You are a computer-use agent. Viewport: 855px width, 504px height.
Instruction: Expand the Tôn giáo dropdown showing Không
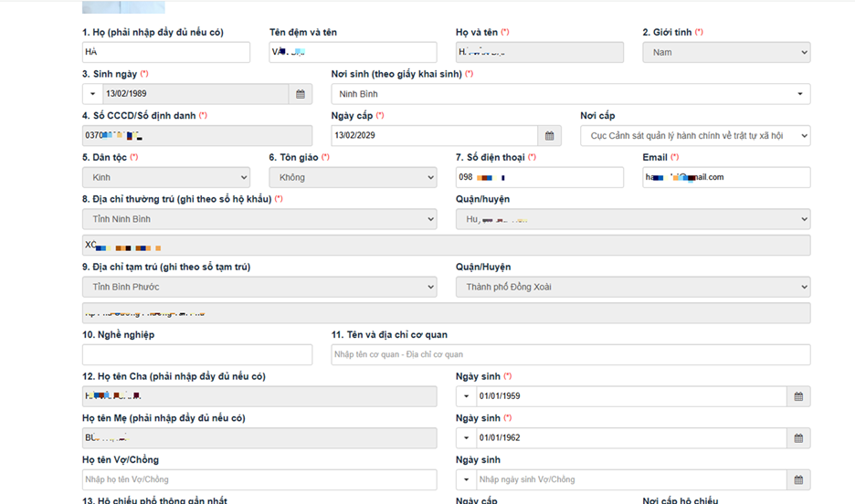(x=352, y=178)
